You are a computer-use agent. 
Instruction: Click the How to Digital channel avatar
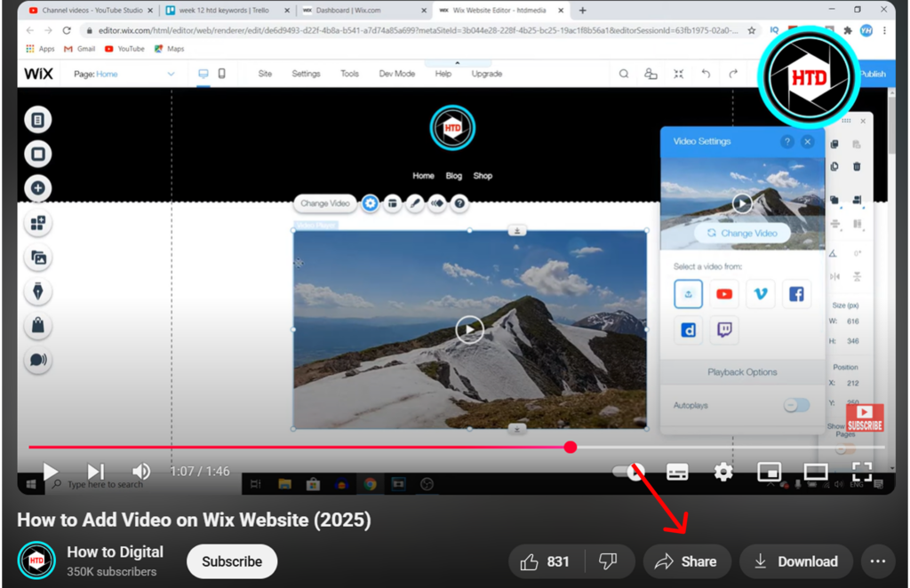(36, 560)
